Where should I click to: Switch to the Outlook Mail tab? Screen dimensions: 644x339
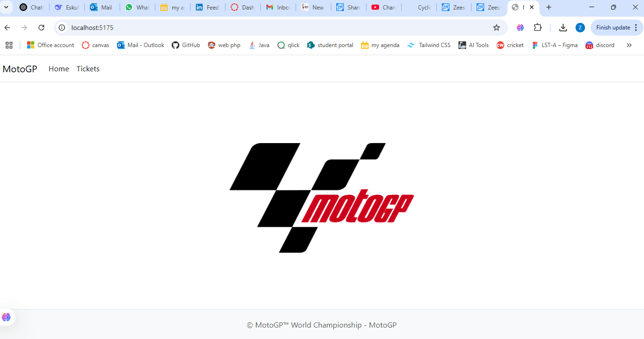(x=102, y=7)
